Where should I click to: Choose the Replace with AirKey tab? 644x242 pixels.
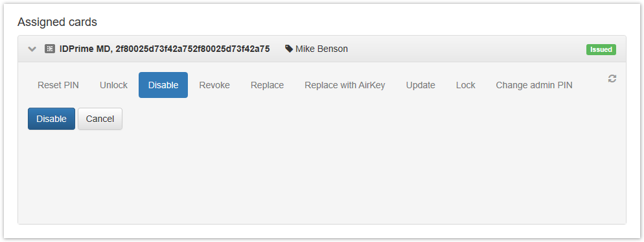pyautogui.click(x=345, y=85)
